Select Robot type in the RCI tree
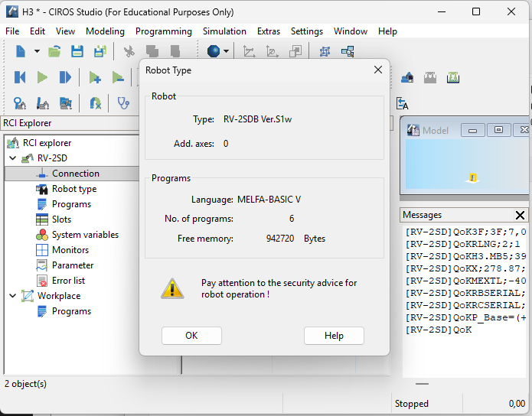 (74, 189)
